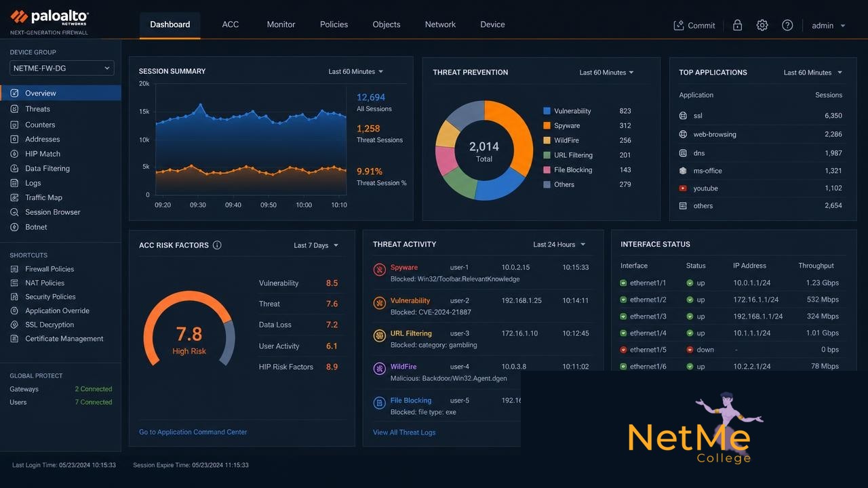Click the info icon beside ACC Risk Factors
Image resolution: width=868 pixels, height=488 pixels.
click(217, 245)
